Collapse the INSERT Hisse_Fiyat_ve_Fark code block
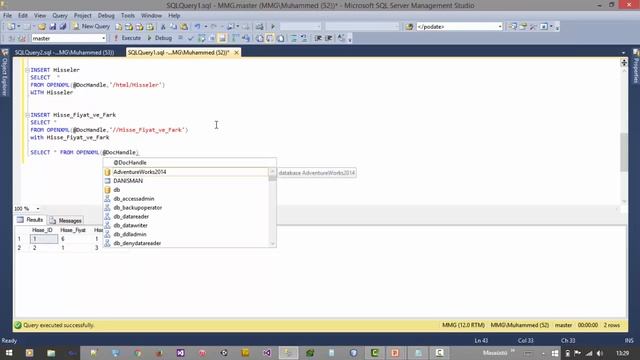This screenshot has width=640, height=360. (x=27, y=115)
